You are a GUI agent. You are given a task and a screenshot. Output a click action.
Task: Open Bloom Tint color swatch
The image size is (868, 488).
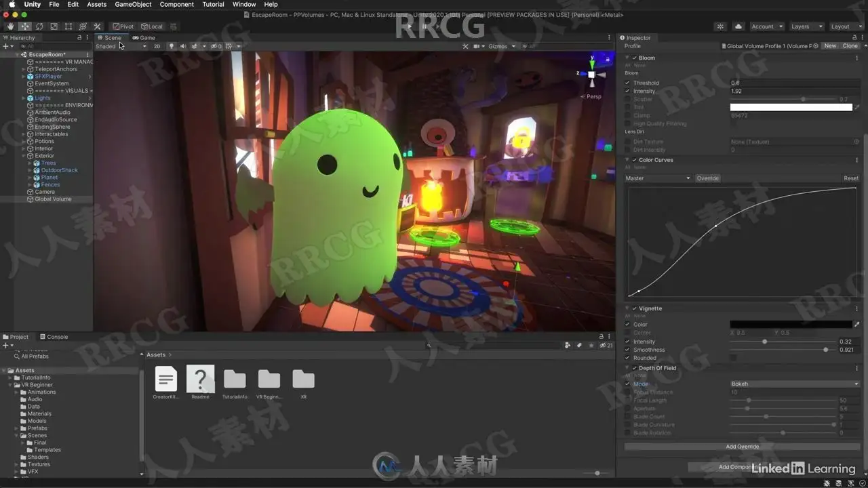click(791, 107)
